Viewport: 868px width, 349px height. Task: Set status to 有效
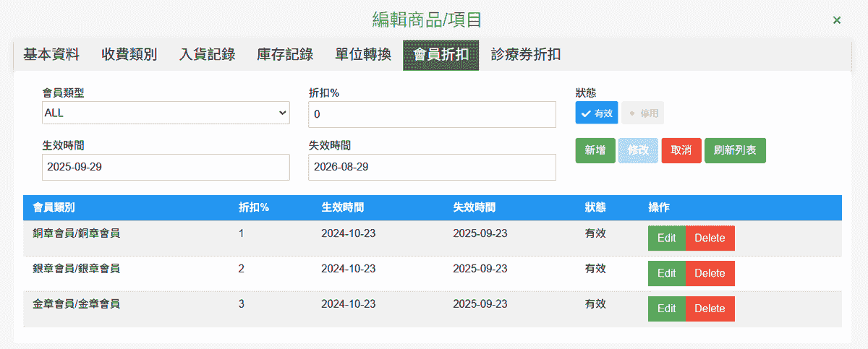[597, 113]
